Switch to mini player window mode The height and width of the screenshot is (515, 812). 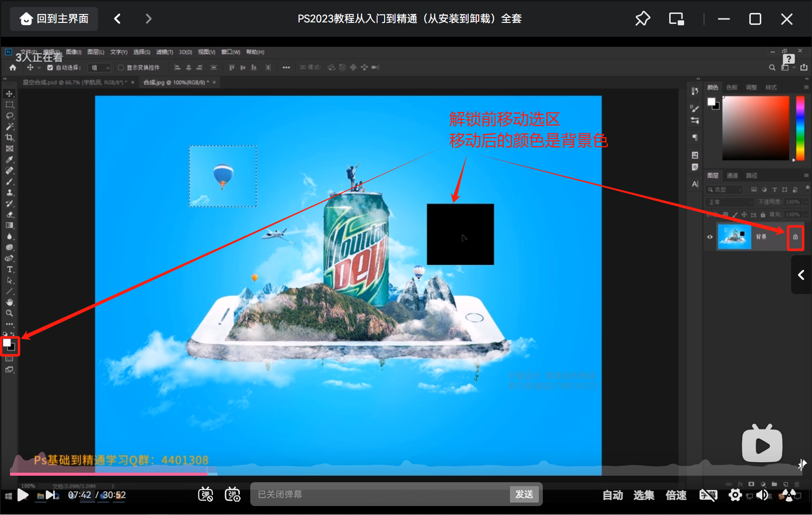(x=677, y=19)
